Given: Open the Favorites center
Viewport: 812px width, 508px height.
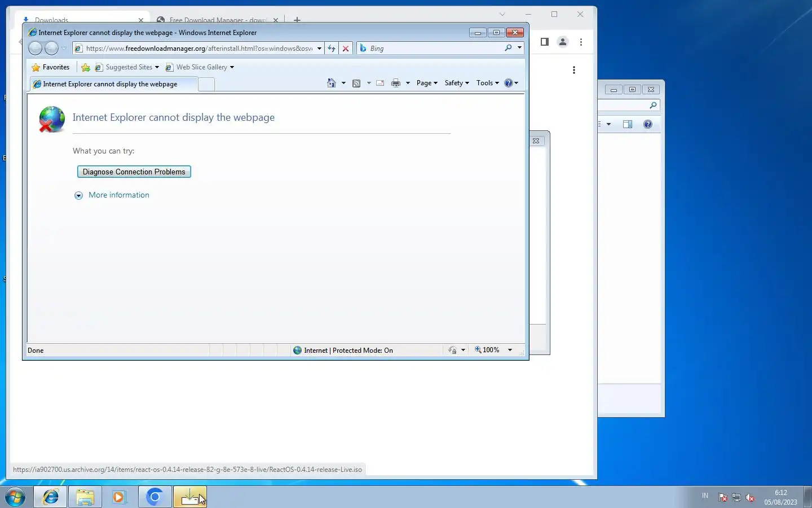Looking at the screenshot, I should tap(51, 67).
